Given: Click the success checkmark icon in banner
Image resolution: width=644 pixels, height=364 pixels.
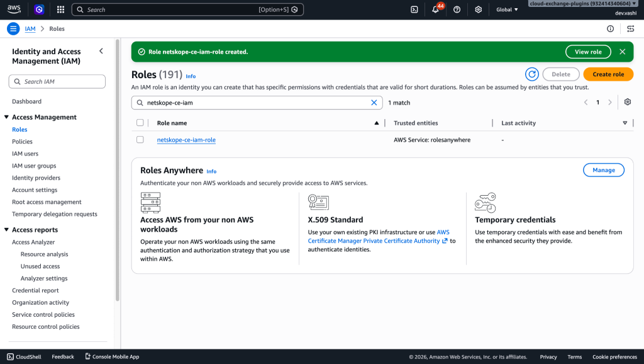Looking at the screenshot, I should 142,52.
